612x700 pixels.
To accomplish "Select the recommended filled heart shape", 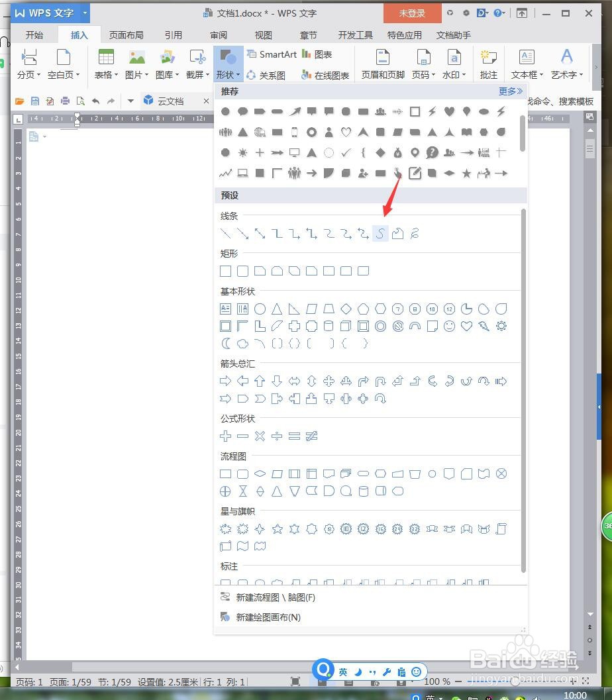I will point(450,112).
